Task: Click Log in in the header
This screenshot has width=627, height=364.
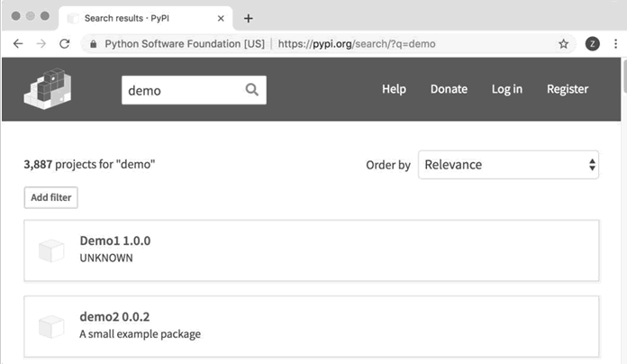Action: (x=506, y=89)
